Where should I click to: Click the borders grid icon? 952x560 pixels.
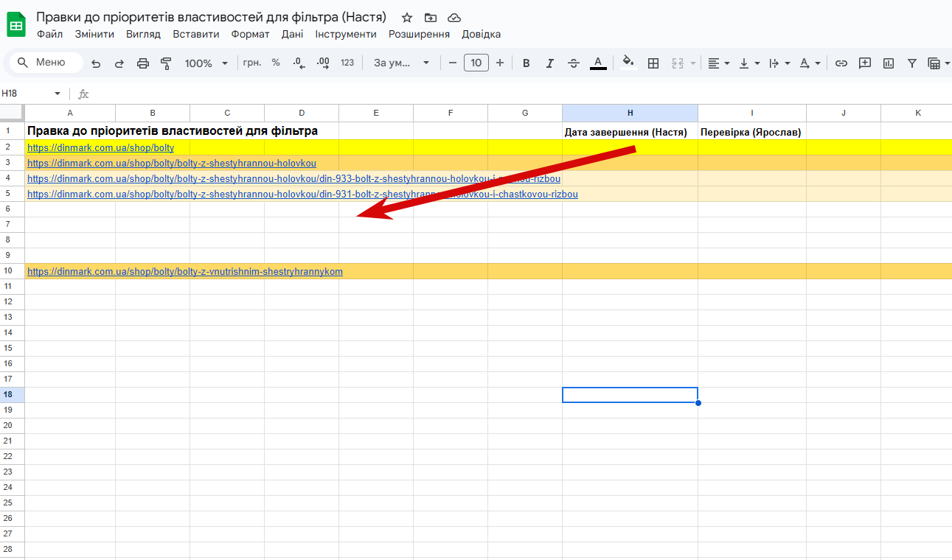click(x=653, y=63)
